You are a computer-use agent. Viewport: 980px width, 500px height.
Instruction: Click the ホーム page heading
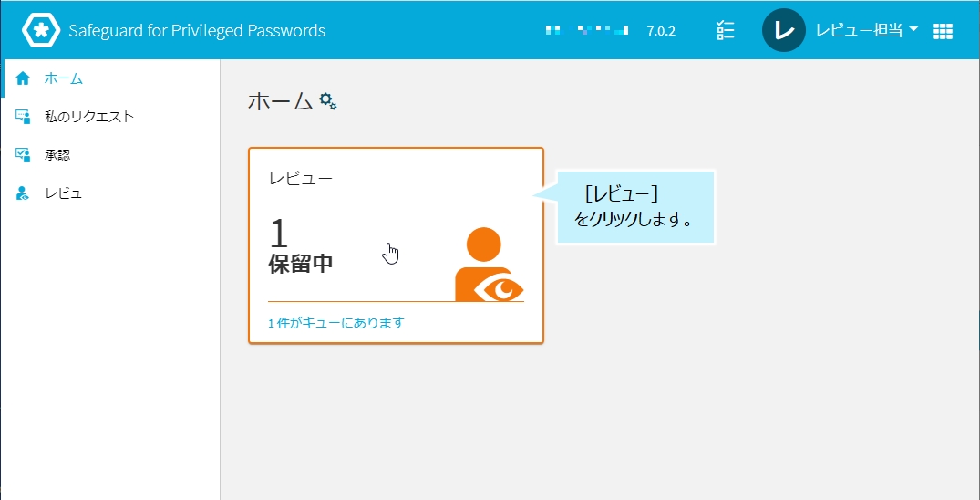coord(281,101)
